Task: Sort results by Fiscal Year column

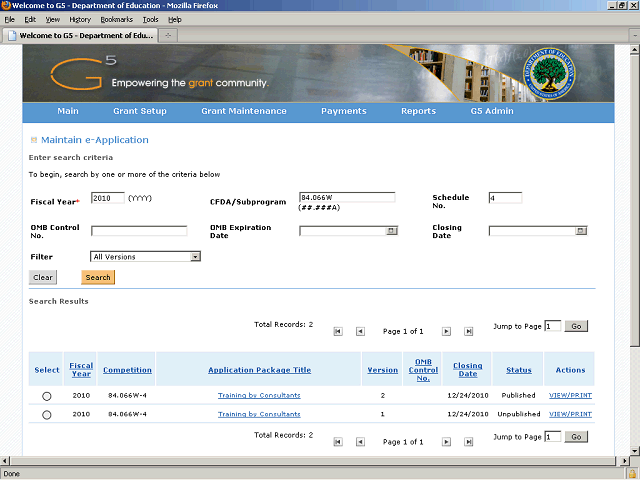Action: click(x=81, y=370)
